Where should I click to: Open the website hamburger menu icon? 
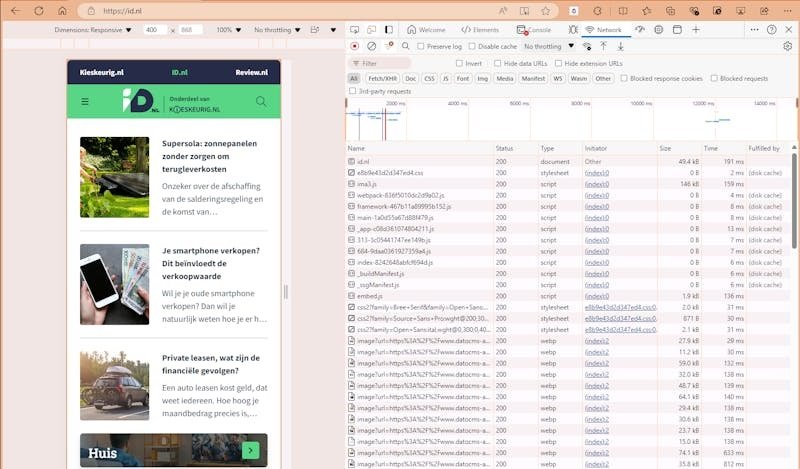85,102
